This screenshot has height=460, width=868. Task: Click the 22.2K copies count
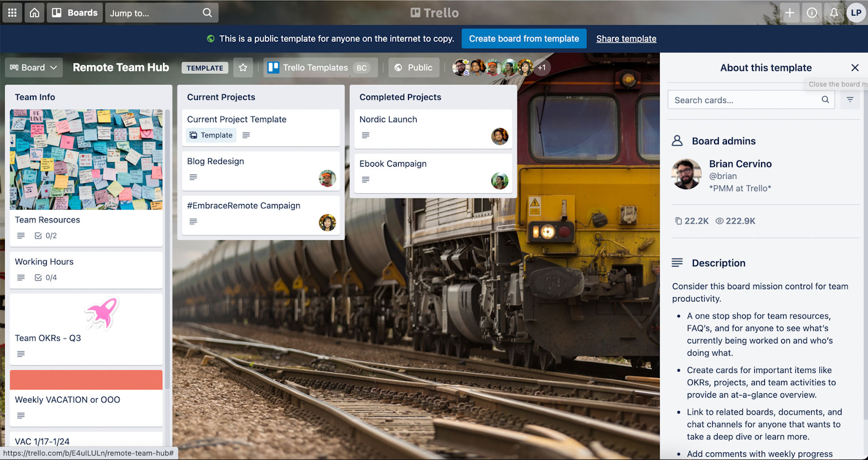click(x=692, y=221)
